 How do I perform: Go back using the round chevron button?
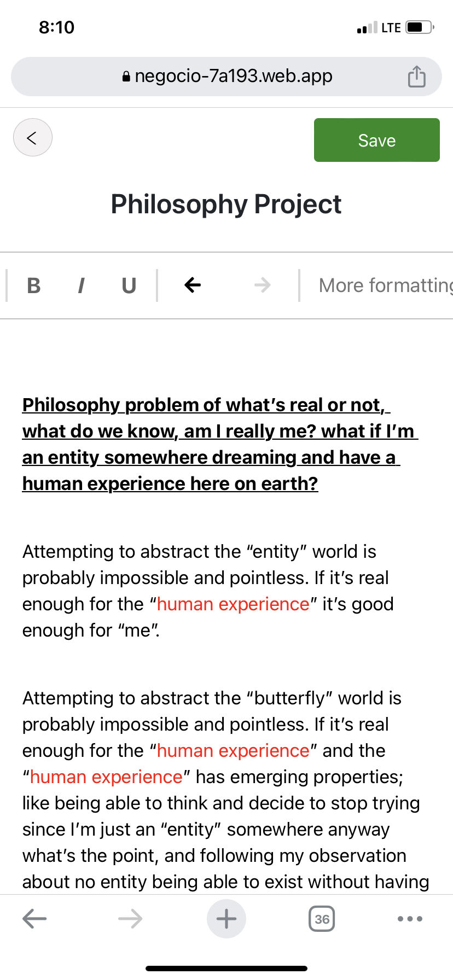(x=33, y=137)
